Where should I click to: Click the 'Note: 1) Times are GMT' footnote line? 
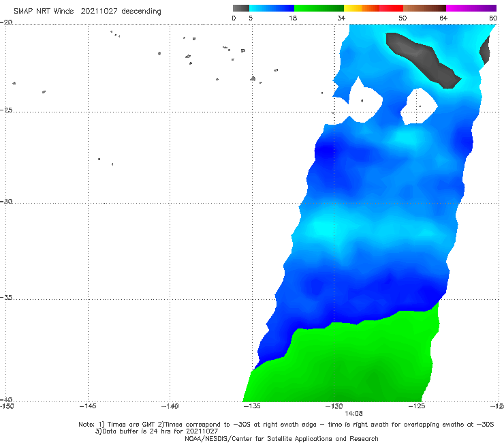pyautogui.click(x=286, y=425)
